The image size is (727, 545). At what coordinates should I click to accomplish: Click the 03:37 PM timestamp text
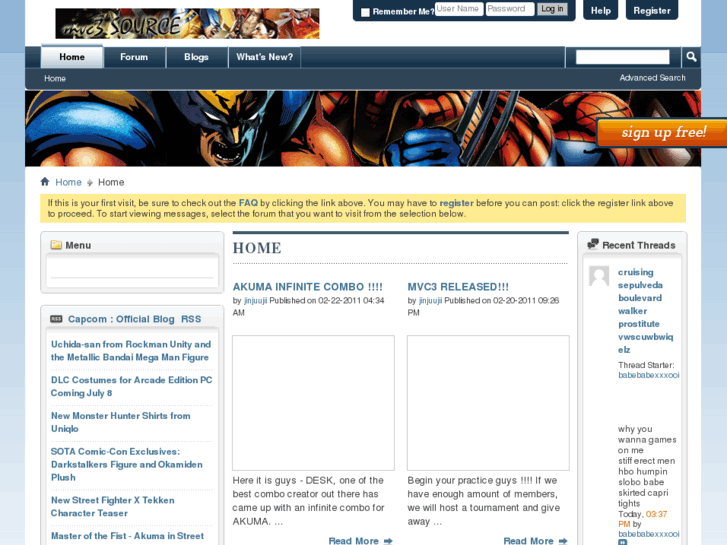(643, 519)
